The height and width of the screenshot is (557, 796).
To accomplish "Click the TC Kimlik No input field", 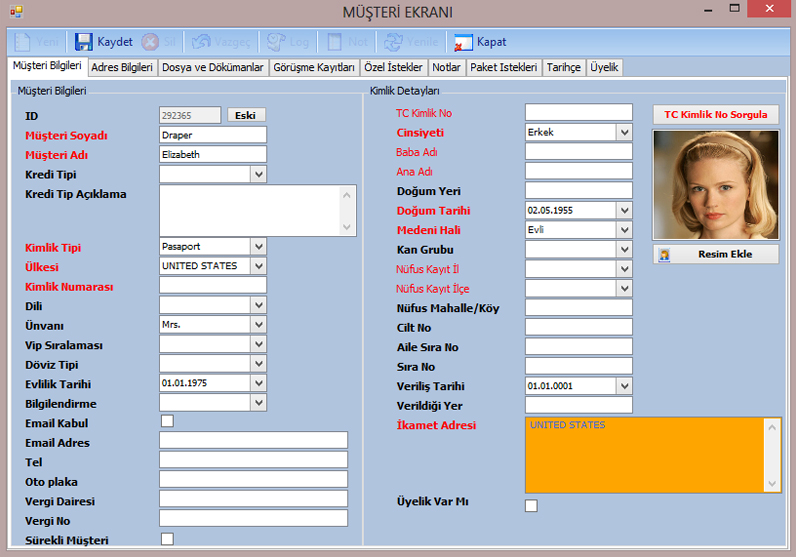I will 579,112.
